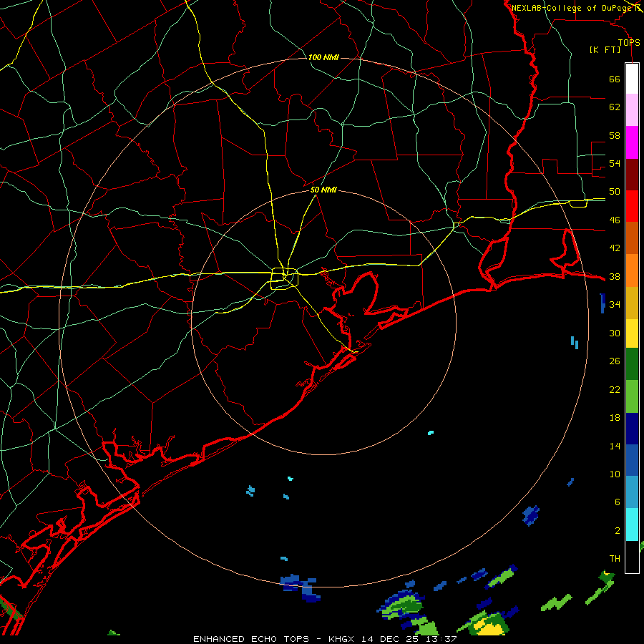This screenshot has height=644, width=644.
Task: Click the black TH swatch in the legend
Action: click(x=632, y=557)
